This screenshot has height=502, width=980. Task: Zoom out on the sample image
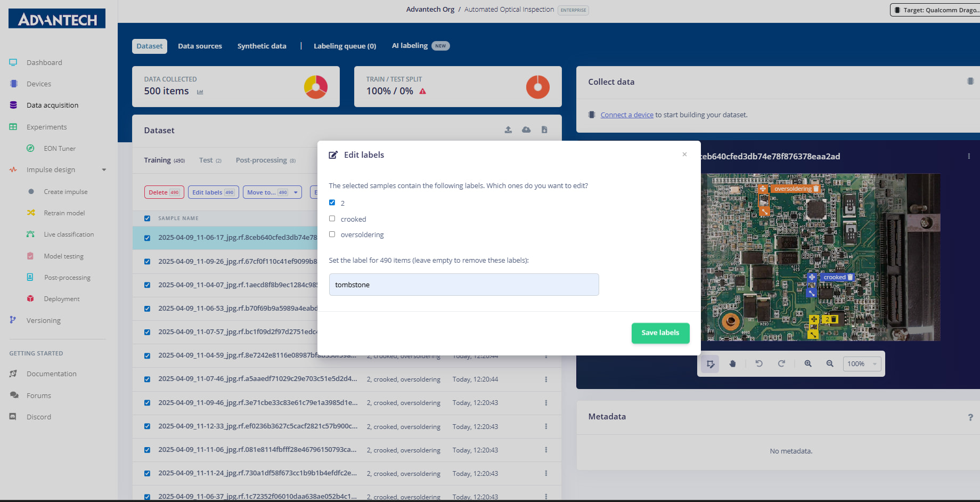[x=830, y=363]
